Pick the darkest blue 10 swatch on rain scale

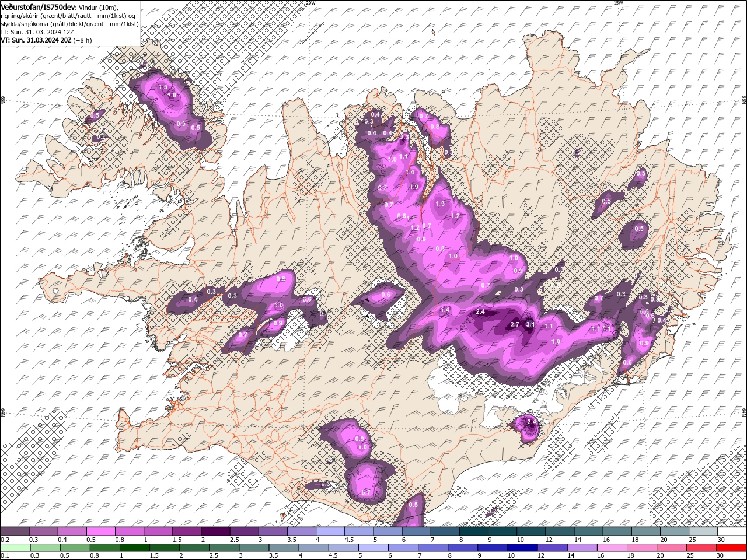coord(522,547)
